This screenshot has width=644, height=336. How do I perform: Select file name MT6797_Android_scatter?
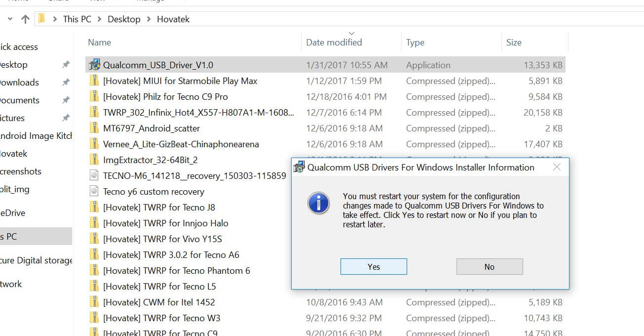tap(152, 128)
